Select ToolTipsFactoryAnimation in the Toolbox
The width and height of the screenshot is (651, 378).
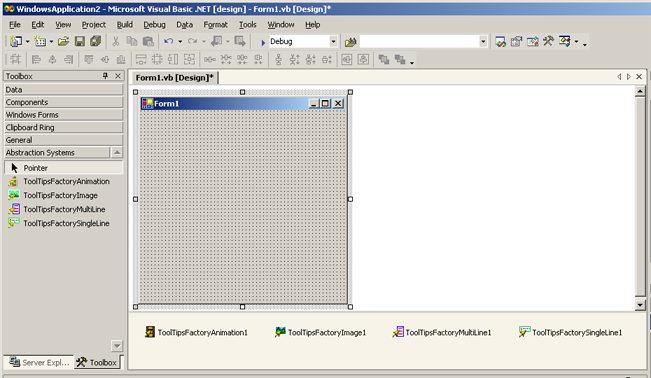tap(64, 182)
